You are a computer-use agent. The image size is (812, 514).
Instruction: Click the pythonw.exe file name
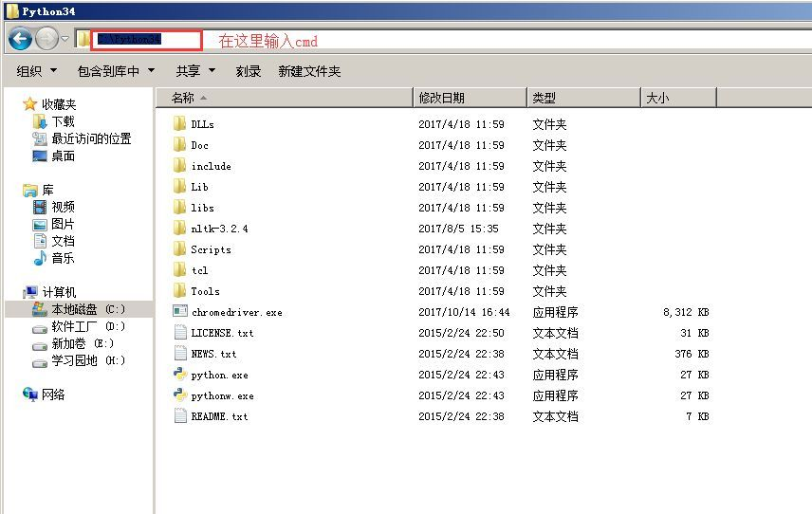pyautogui.click(x=222, y=396)
